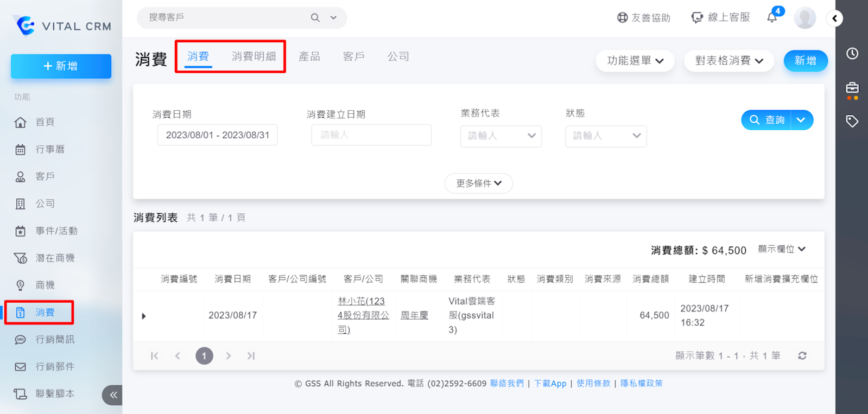This screenshot has height=414, width=868.
Task: Click the refresh icon below the table
Action: (802, 356)
